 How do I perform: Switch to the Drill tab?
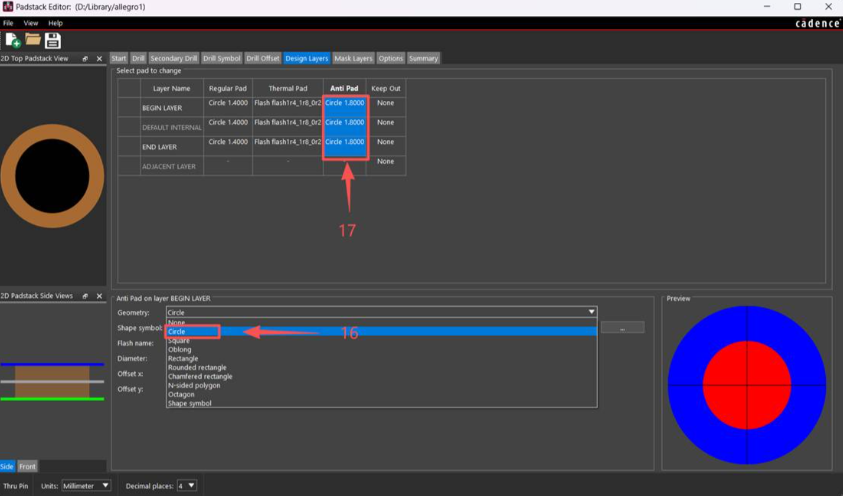point(138,58)
